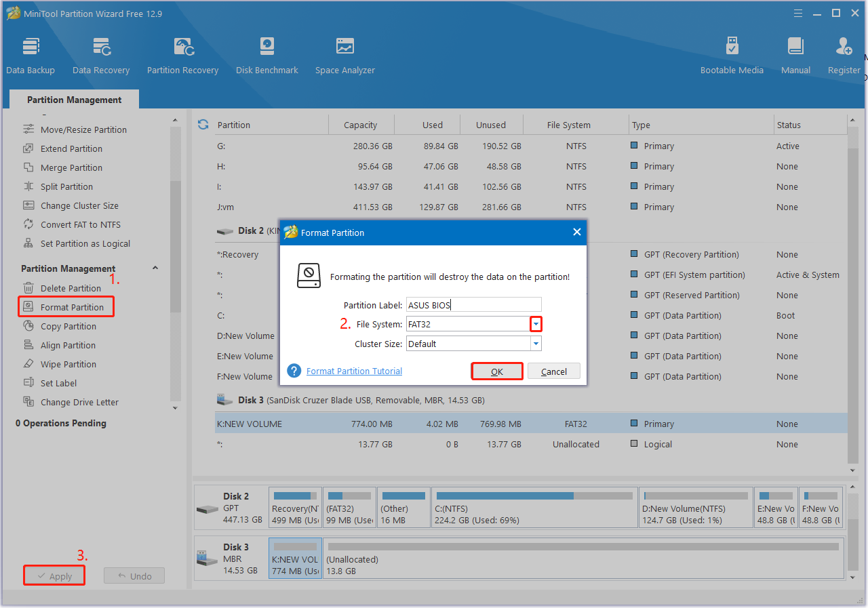Sort by Capacity column header
Image resolution: width=868 pixels, height=608 pixels.
pos(360,125)
